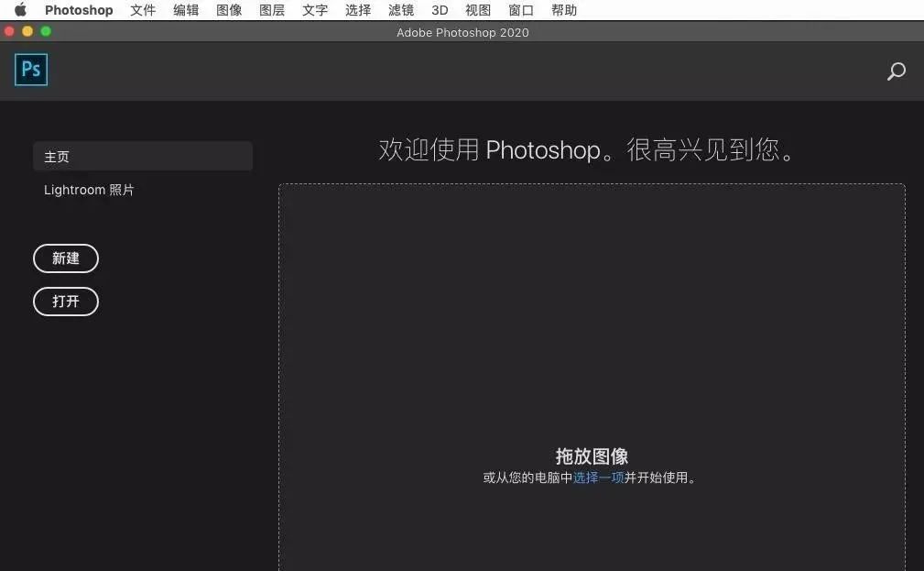The height and width of the screenshot is (571, 924).
Task: Select the 主页 sidebar tab
Action: (143, 157)
